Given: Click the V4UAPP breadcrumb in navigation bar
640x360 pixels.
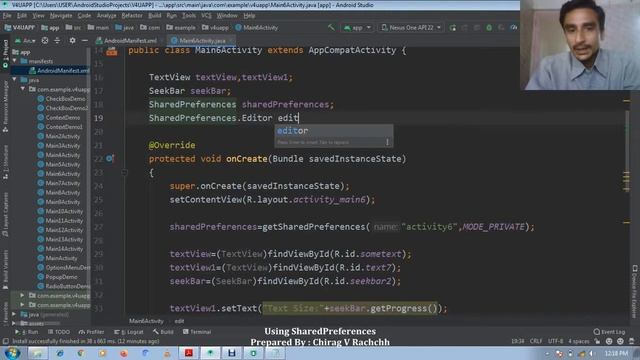Looking at the screenshot, I should [20, 27].
